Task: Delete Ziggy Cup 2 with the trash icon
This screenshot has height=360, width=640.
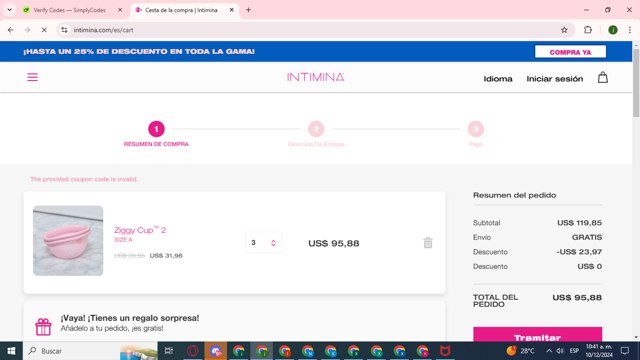Action: [428, 242]
